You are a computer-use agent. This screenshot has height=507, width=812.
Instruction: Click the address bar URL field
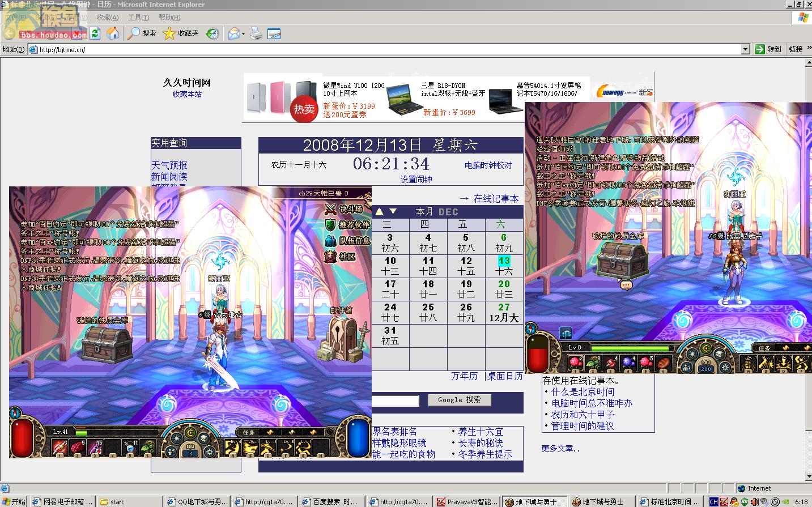389,49
